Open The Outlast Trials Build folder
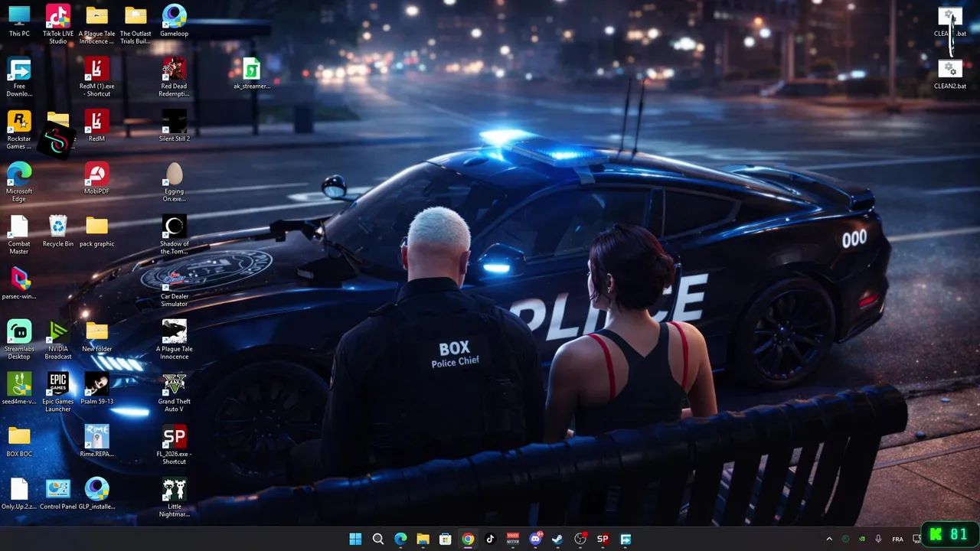 pos(136,24)
